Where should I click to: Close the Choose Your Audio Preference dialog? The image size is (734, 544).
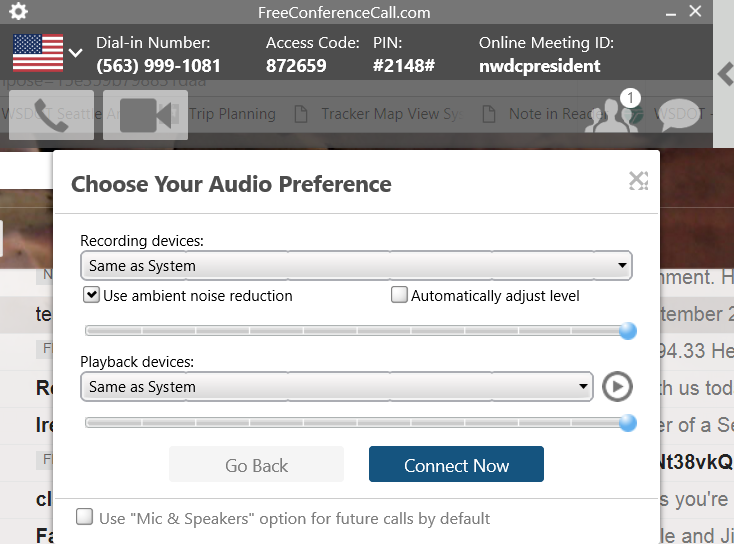pyautogui.click(x=639, y=181)
